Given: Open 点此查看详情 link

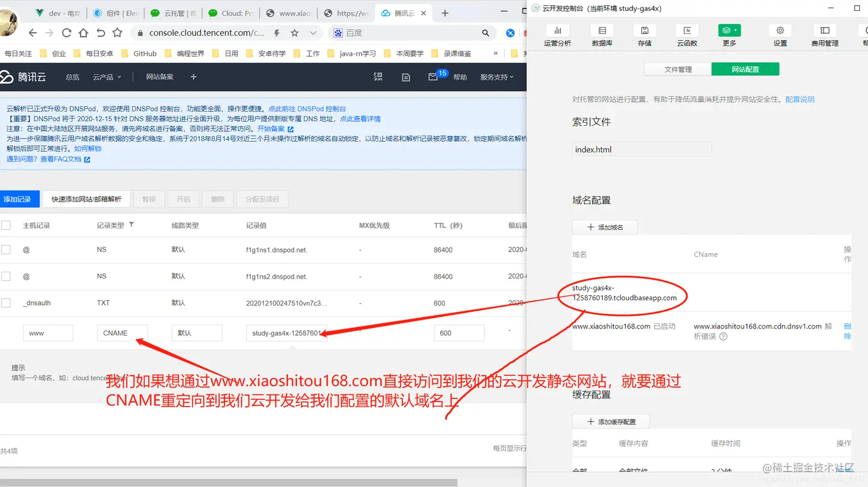Looking at the screenshot, I should 360,119.
